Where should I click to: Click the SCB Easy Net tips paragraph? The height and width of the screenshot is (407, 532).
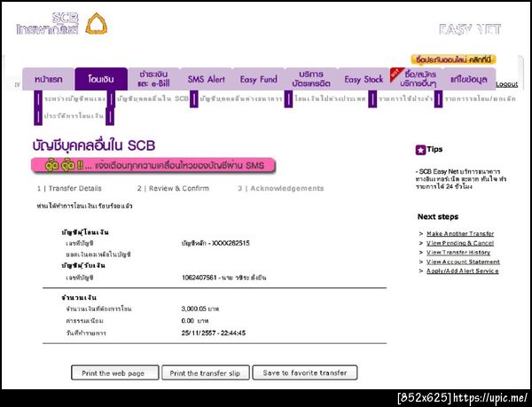(461, 179)
